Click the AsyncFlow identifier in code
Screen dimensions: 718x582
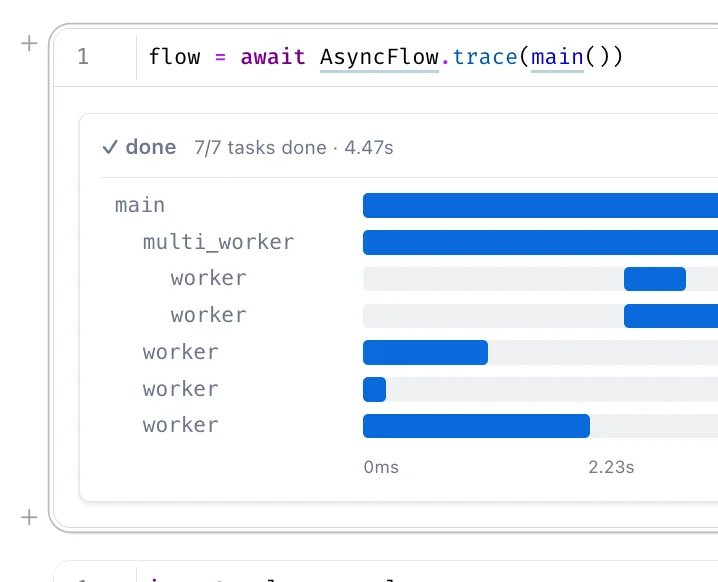pos(379,57)
